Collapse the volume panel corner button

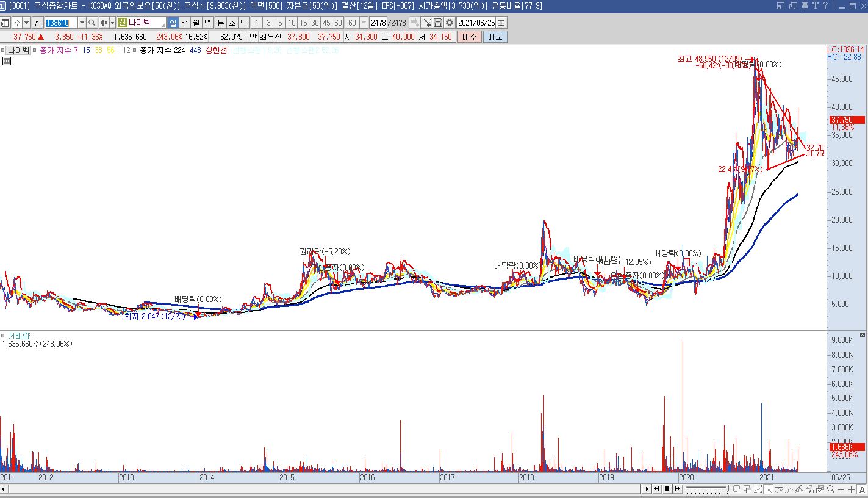[863, 335]
